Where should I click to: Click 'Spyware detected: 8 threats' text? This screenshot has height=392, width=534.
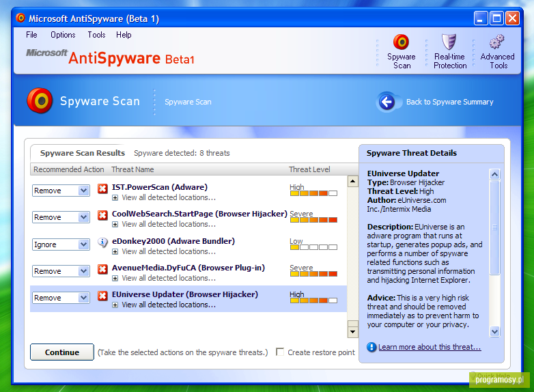[182, 153]
